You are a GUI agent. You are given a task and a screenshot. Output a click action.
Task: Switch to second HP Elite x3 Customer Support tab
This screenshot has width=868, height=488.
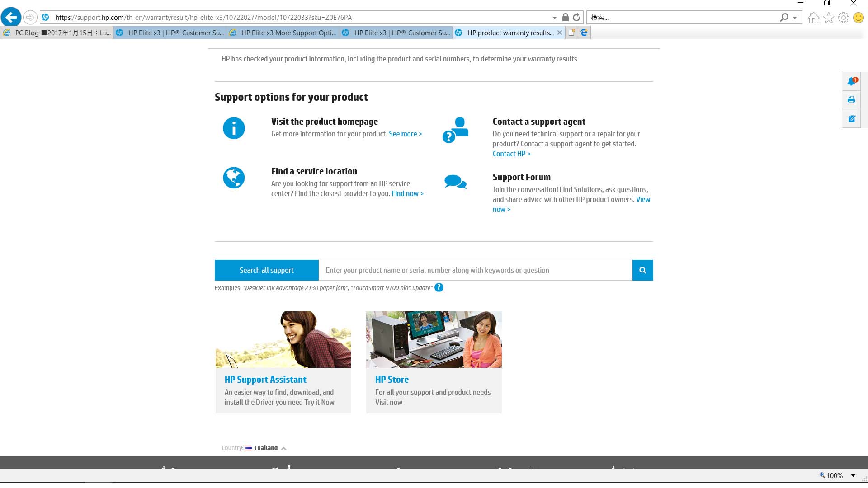(x=396, y=33)
